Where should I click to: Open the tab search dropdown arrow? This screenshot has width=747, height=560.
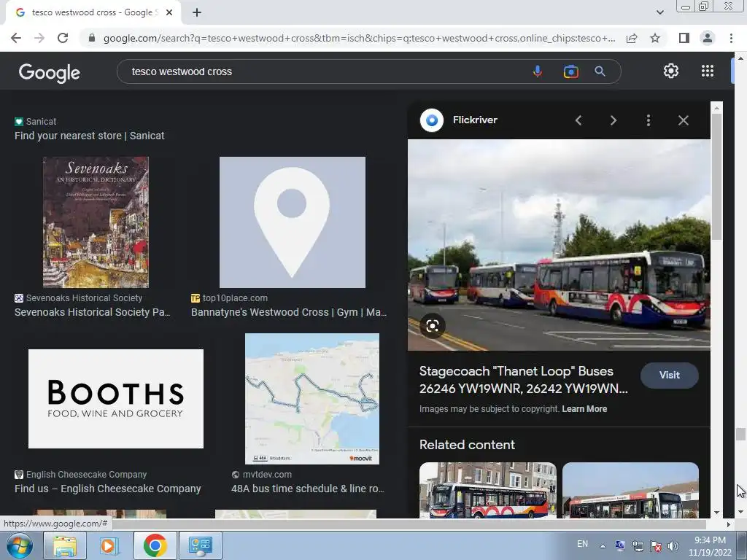(x=659, y=12)
